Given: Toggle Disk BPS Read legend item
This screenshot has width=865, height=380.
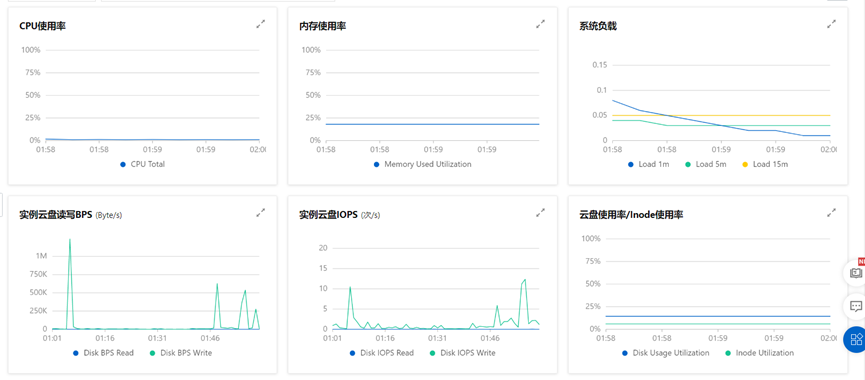Looking at the screenshot, I should tap(103, 353).
